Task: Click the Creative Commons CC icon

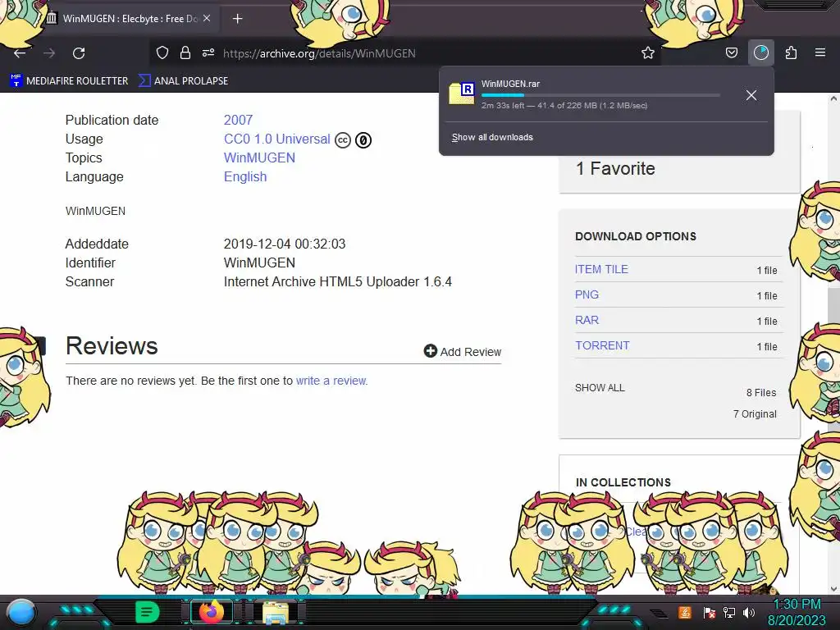Action: tap(343, 139)
